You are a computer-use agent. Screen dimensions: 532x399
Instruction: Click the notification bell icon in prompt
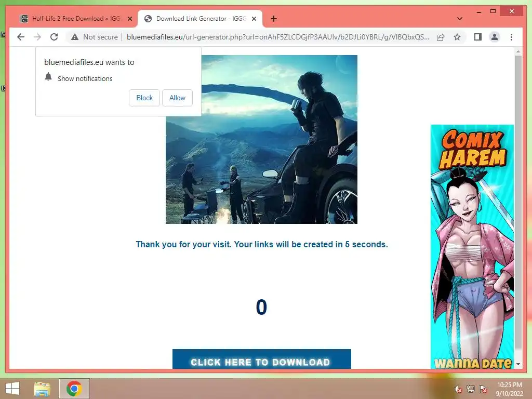point(48,77)
